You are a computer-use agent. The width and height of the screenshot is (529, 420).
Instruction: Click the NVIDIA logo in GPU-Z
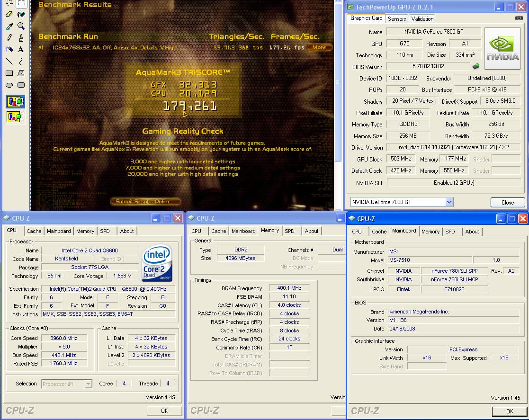coord(502,49)
